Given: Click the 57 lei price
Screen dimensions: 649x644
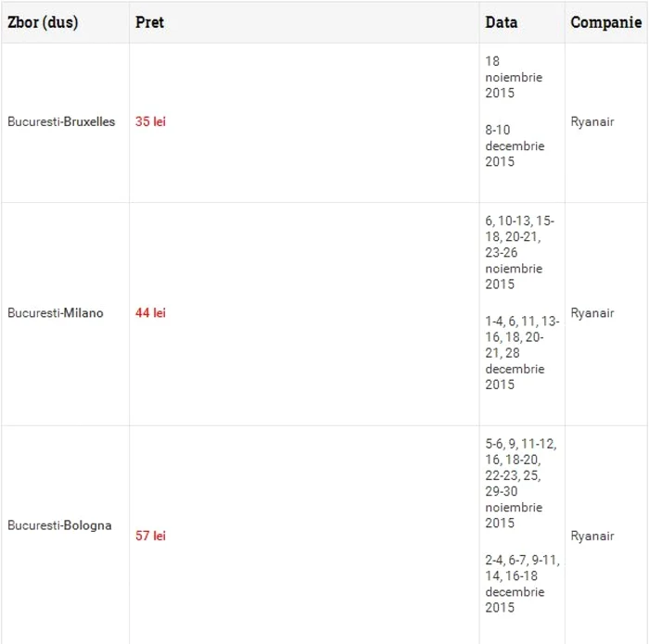Looking at the screenshot, I should [150, 536].
